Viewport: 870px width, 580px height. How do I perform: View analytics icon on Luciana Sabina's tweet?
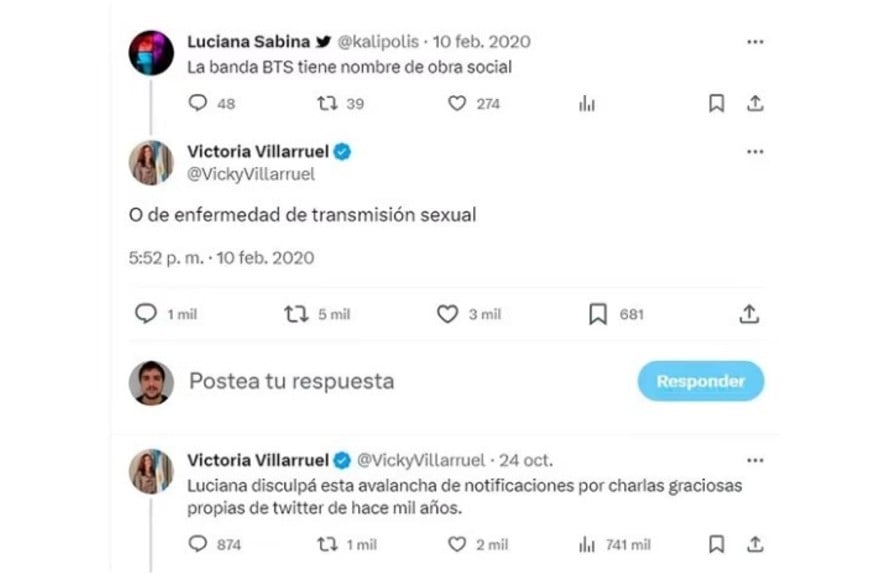coord(587,103)
